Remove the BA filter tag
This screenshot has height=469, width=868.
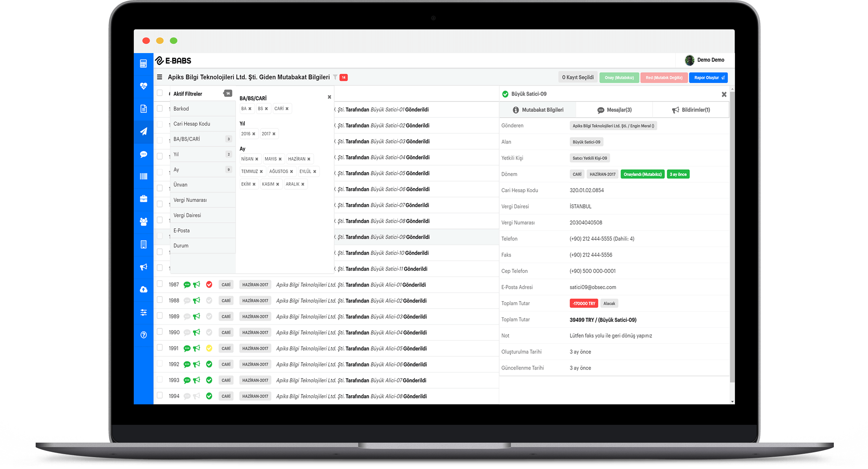click(x=250, y=109)
